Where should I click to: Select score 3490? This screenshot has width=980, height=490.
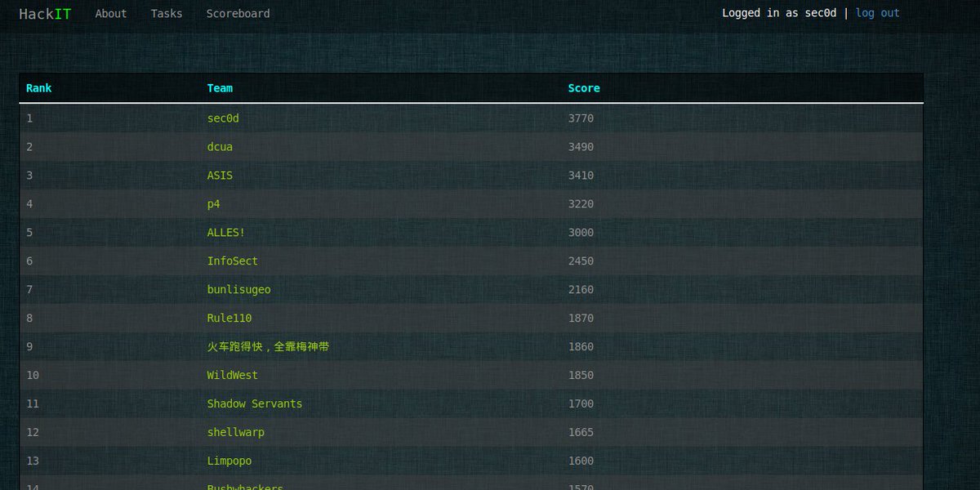(x=581, y=147)
